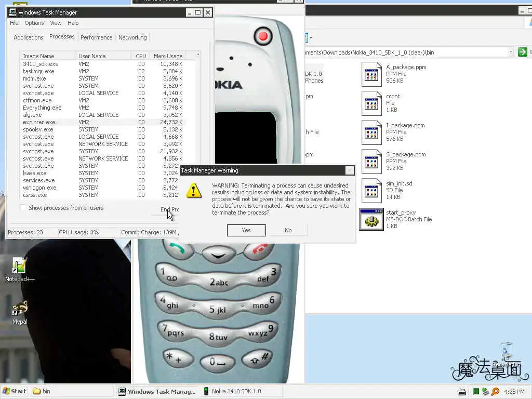The height and width of the screenshot is (399, 532).
Task: Open the Explorer address bar dropdown
Action: click(511, 52)
